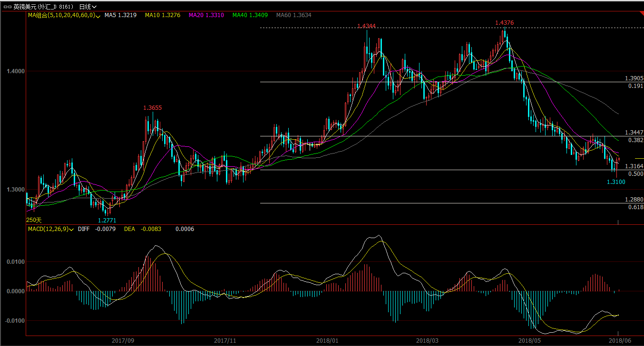Click the 0.0006 MACD histogram value
Image resolution: width=644 pixels, height=346 pixels.
point(185,229)
